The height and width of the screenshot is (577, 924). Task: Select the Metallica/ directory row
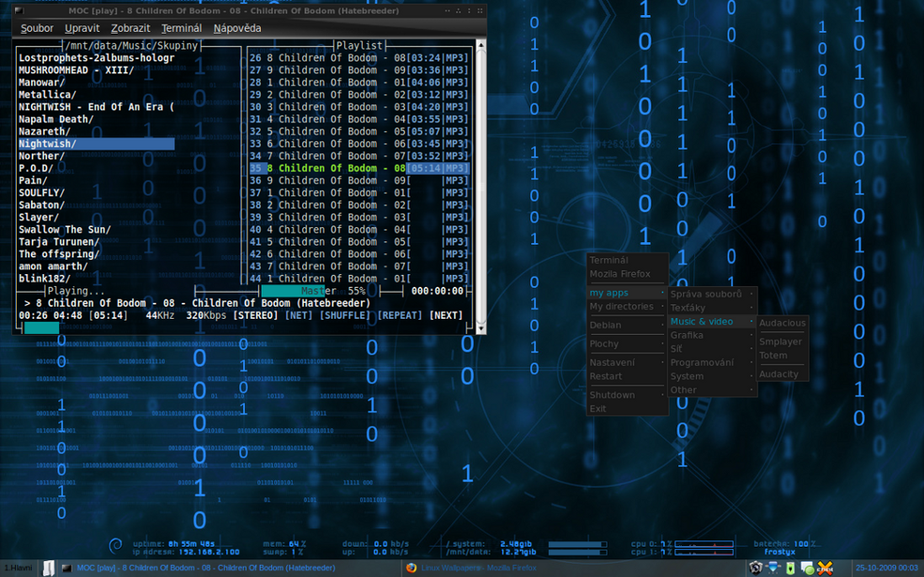click(96, 95)
